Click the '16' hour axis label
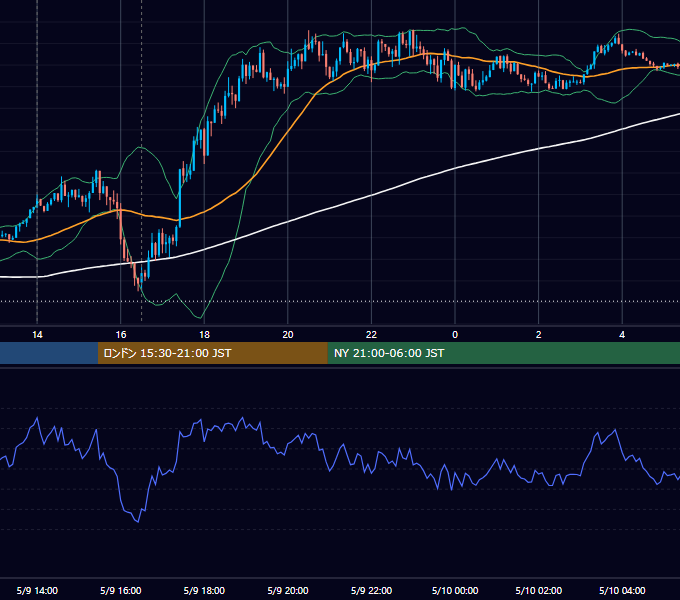The height and width of the screenshot is (600, 680). point(121,335)
